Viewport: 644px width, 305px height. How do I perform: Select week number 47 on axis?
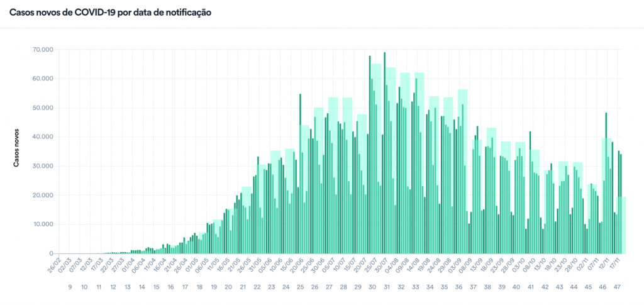(617, 287)
